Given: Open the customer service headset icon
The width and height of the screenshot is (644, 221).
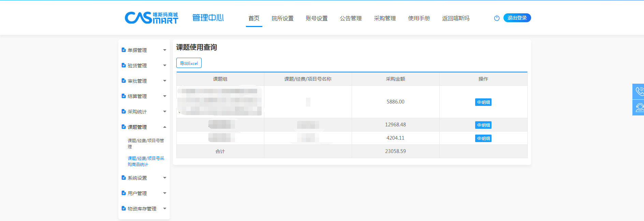Looking at the screenshot, I should click(x=639, y=108).
